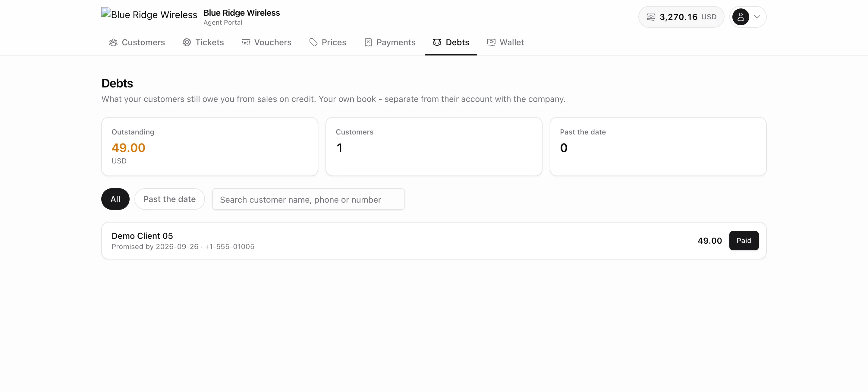This screenshot has height=392, width=868.
Task: Expand the account menu chevron
Action: (x=757, y=17)
